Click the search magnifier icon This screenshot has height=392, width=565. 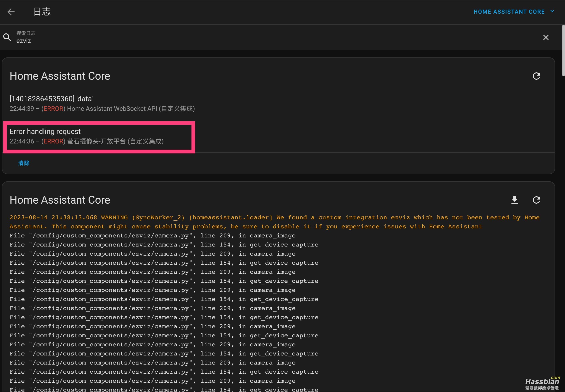coord(7,37)
